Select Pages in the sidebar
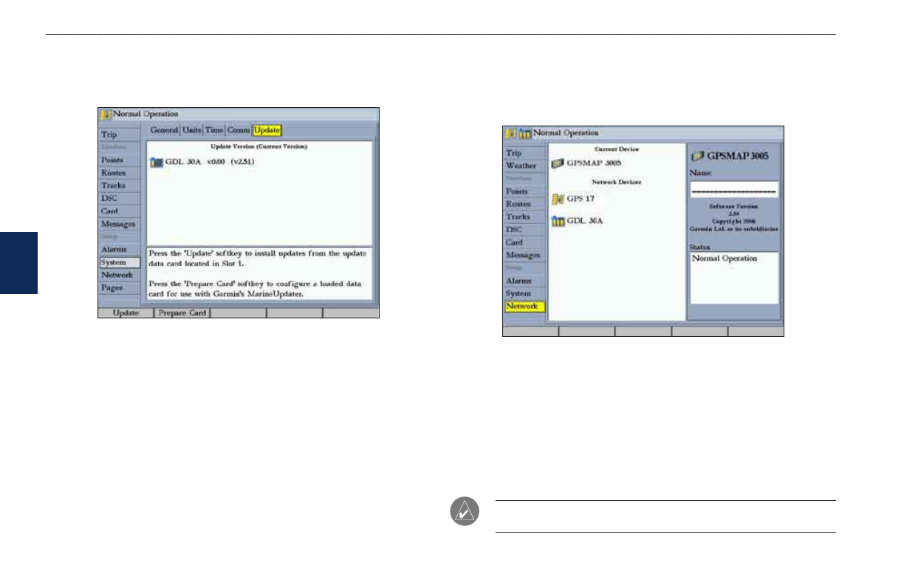Screen dimensions: 904x588 (x=120, y=287)
